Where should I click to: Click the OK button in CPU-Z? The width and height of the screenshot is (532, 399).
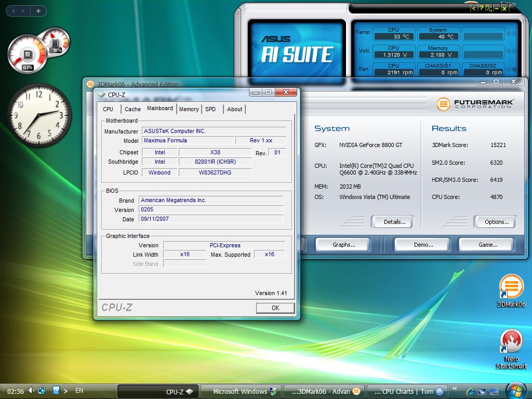(x=275, y=308)
